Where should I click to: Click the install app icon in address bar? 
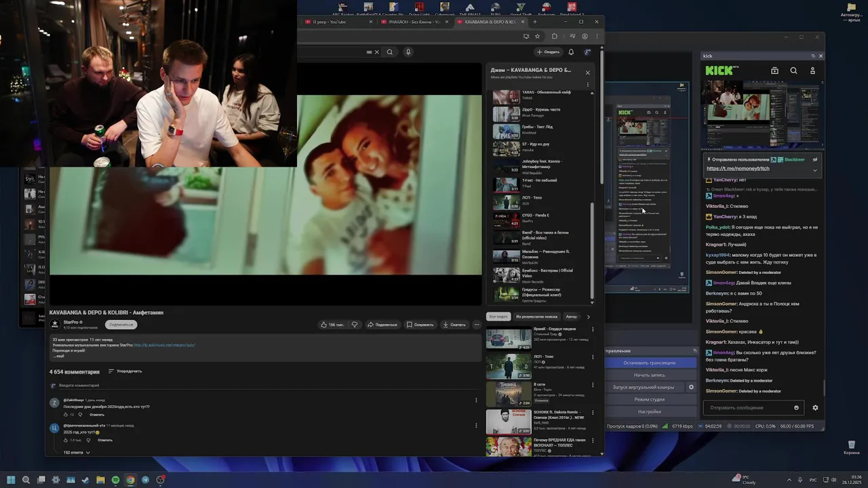[x=526, y=37]
